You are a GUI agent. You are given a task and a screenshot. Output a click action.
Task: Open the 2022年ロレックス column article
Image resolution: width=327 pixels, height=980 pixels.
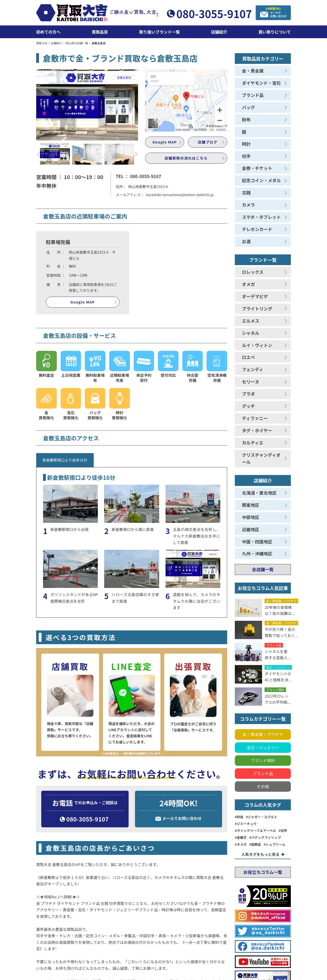pyautogui.click(x=263, y=696)
